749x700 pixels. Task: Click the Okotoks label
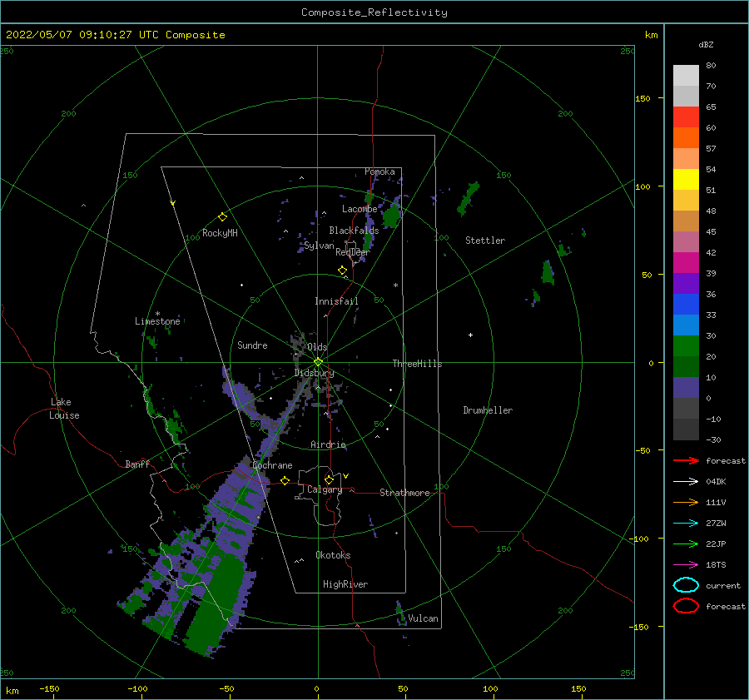[x=333, y=555]
